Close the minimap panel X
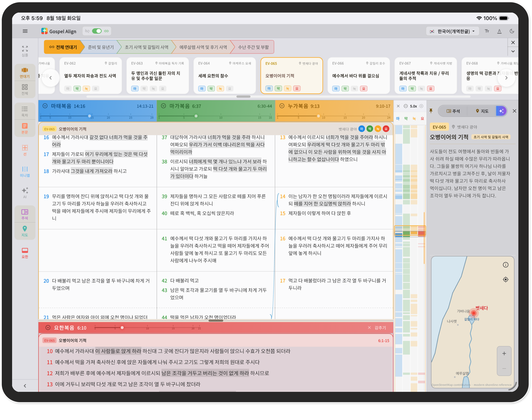This screenshot has width=532, height=420. click(398, 106)
